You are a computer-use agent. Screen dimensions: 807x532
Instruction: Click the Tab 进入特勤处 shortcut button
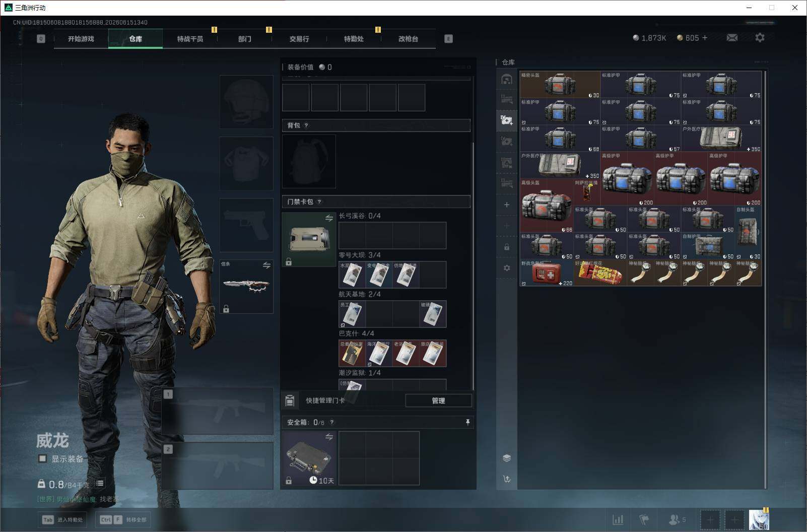pyautogui.click(x=62, y=519)
